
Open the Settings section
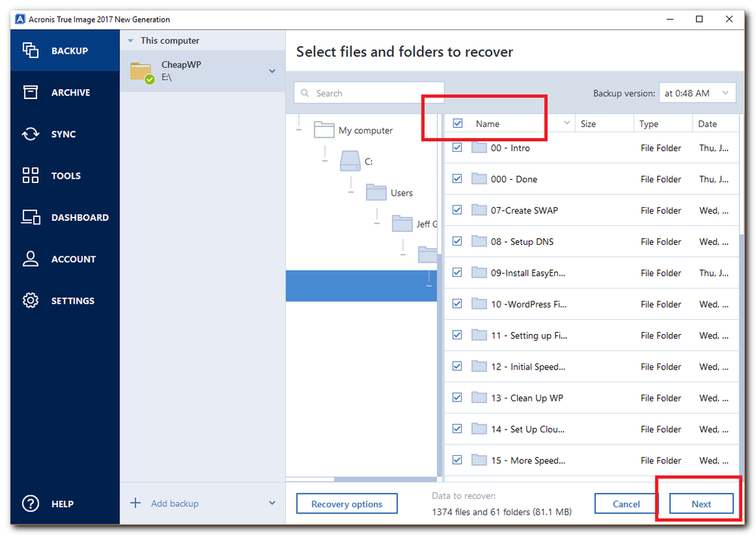click(65, 300)
